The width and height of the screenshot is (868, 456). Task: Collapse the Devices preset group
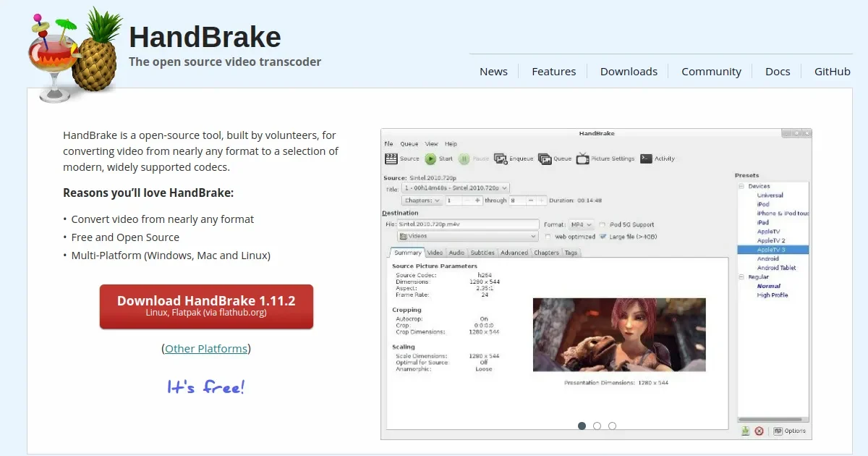tap(741, 186)
